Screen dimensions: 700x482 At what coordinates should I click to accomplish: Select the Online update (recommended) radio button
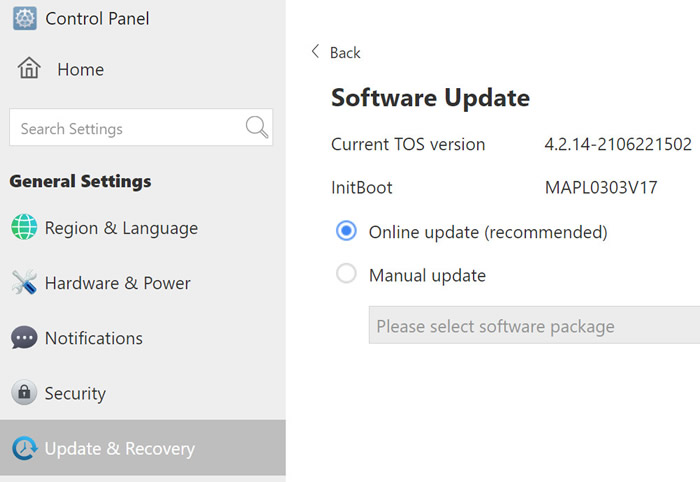tap(346, 231)
